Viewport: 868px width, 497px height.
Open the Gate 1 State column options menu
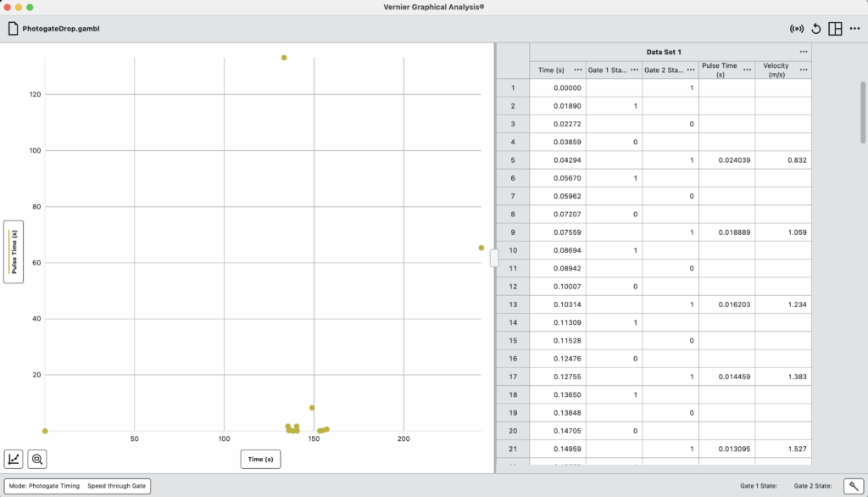click(634, 70)
